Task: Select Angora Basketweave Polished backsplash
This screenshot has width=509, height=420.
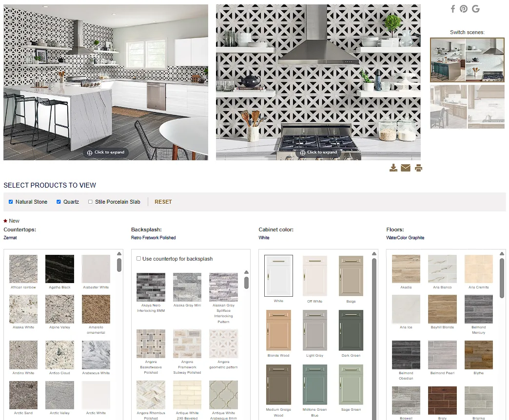Action: pos(151,344)
